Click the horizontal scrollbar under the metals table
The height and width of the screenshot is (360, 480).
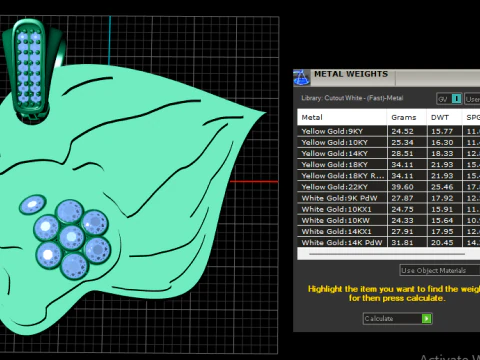coord(387,254)
